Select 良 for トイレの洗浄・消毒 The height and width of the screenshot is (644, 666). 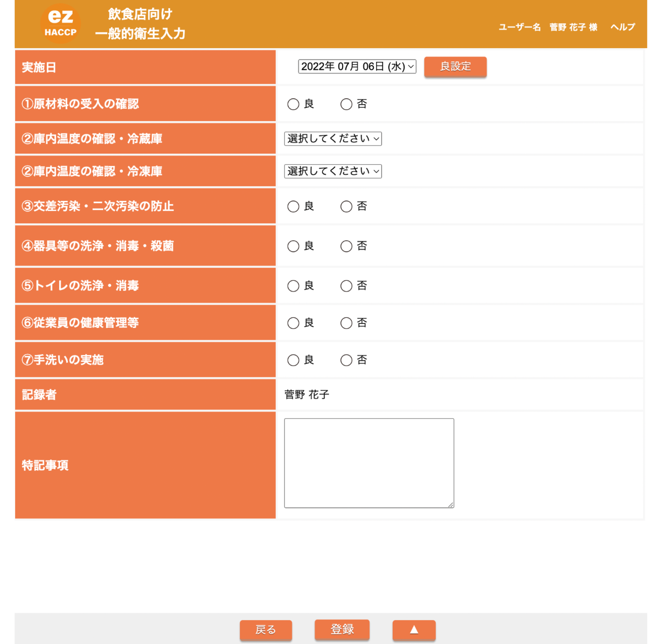(x=293, y=286)
